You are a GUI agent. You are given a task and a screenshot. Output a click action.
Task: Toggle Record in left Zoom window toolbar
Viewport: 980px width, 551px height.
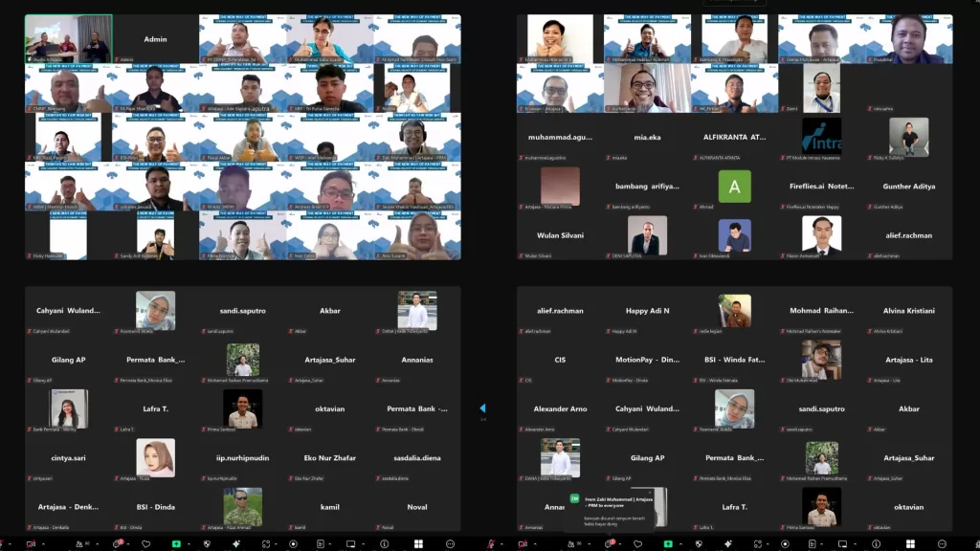[293, 544]
